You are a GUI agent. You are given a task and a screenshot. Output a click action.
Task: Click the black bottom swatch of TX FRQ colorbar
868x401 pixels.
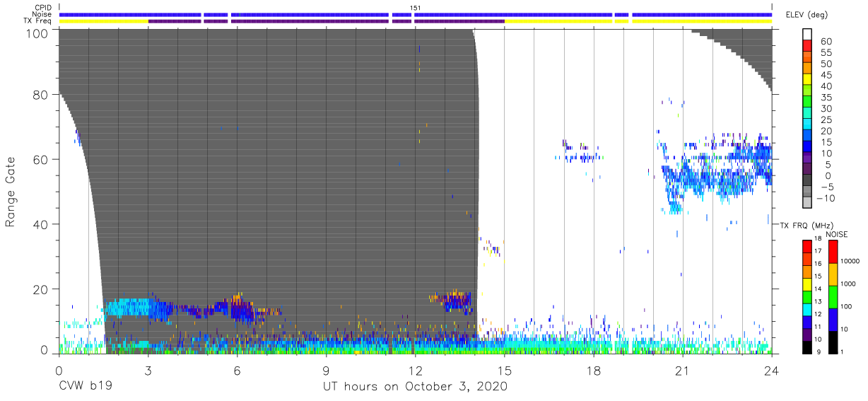tap(808, 346)
